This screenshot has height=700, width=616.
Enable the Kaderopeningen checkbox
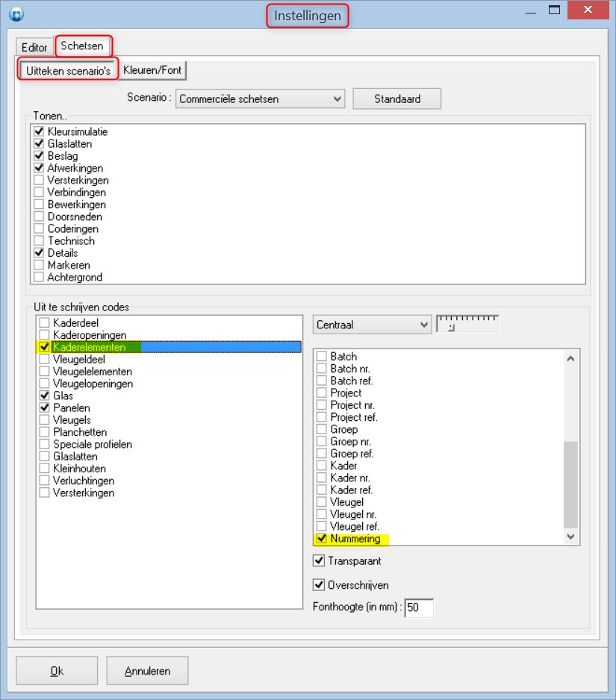click(x=44, y=334)
